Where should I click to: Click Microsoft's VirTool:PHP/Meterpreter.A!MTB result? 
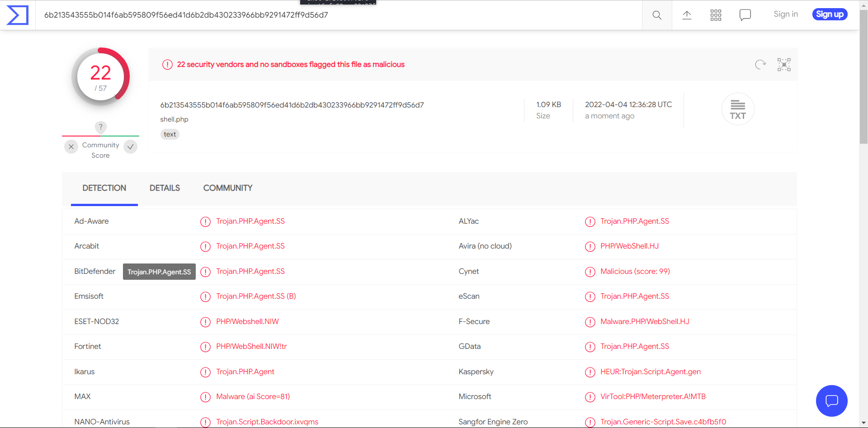pyautogui.click(x=653, y=396)
